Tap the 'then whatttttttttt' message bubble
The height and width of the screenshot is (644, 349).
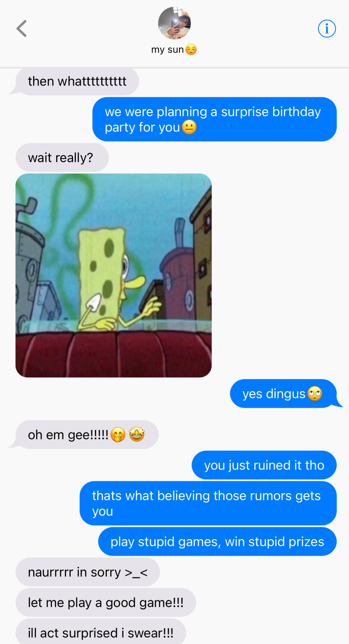point(77,82)
